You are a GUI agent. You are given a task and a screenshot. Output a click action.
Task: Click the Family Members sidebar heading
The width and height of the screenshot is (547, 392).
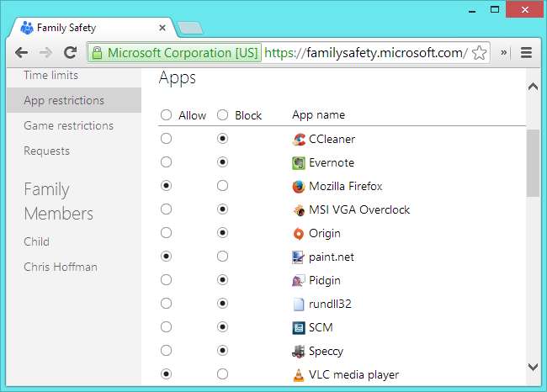pos(59,202)
